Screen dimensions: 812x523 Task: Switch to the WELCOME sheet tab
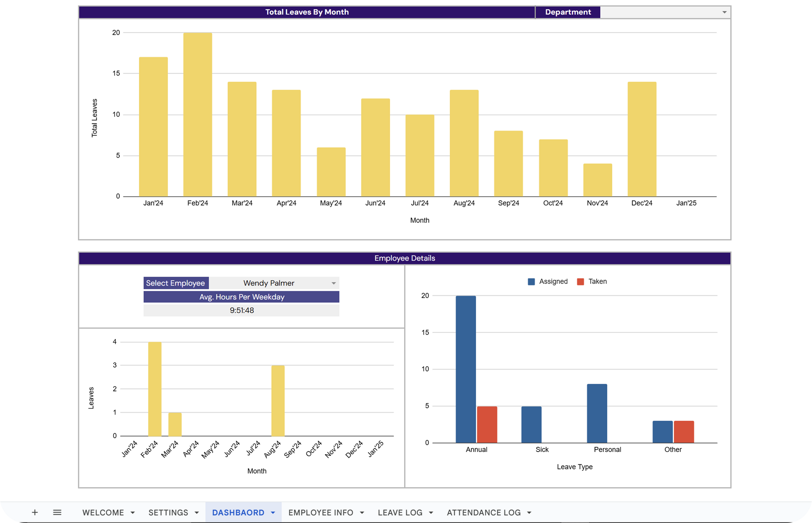103,513
